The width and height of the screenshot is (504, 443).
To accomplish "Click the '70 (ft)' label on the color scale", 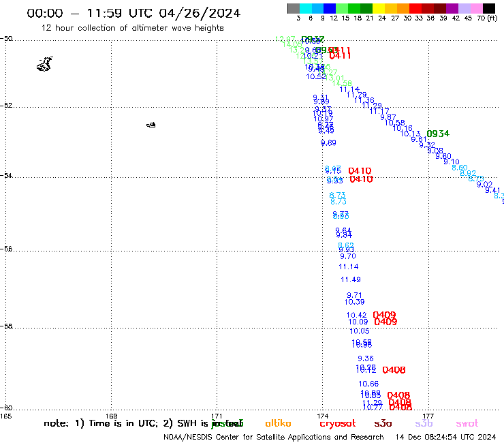I will [487, 18].
